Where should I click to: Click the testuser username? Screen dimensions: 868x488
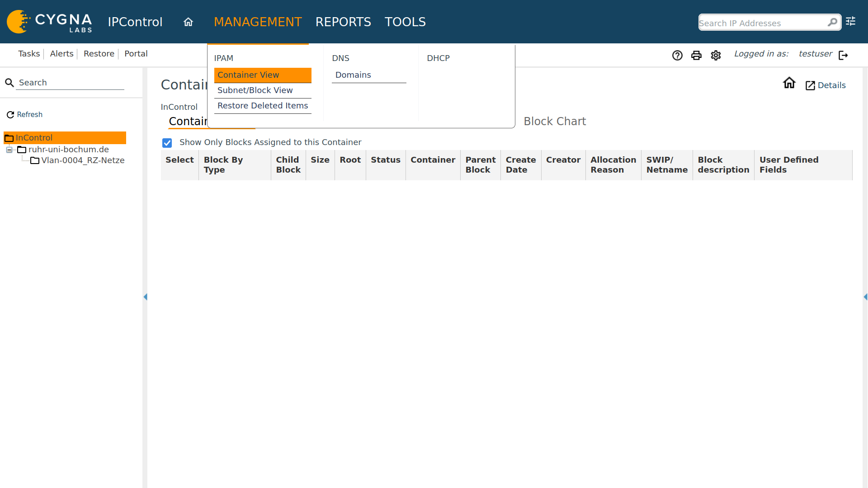816,54
